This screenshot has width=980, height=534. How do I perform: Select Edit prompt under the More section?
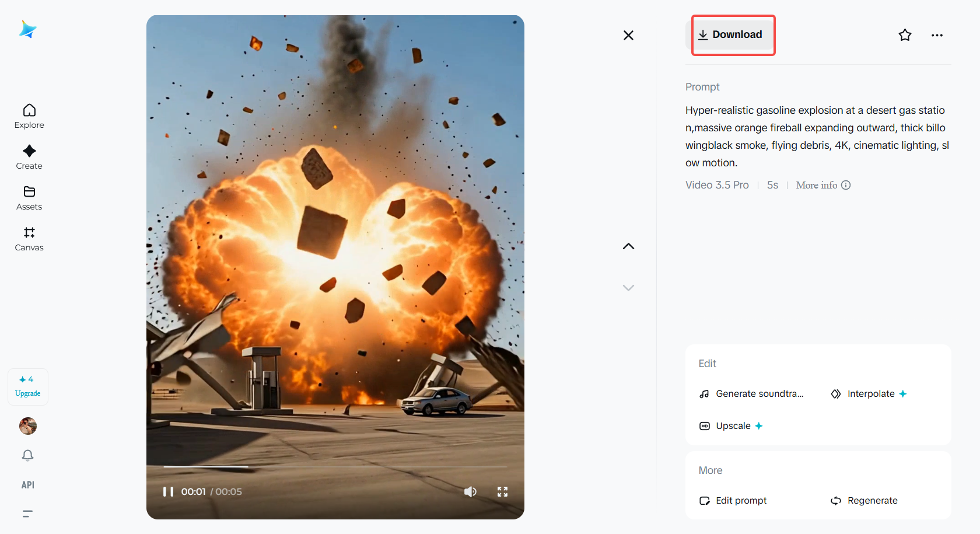click(x=733, y=500)
